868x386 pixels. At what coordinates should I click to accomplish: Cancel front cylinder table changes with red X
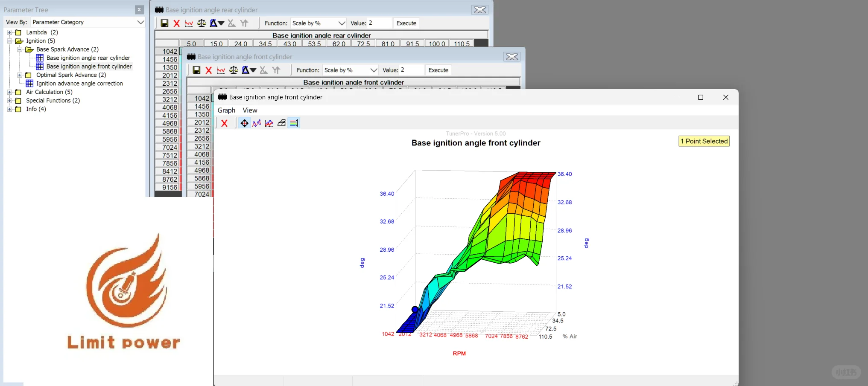[209, 70]
